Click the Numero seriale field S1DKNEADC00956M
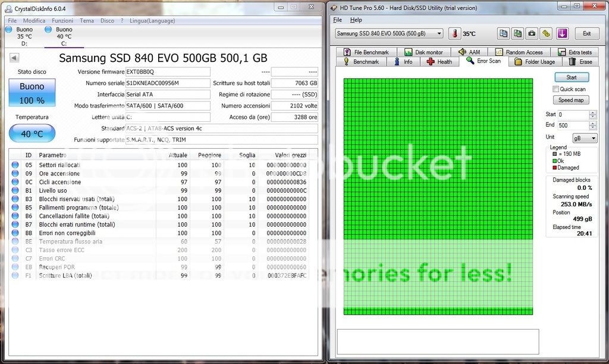609x364 pixels. coord(168,83)
